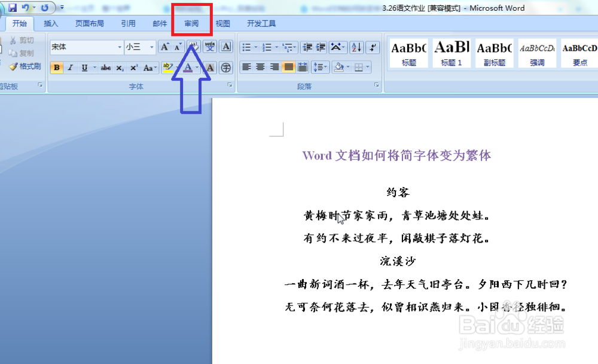Image resolution: width=598 pixels, height=364 pixels.
Task: Show paragraph marks with Show/Hide toggle
Action: click(x=372, y=47)
